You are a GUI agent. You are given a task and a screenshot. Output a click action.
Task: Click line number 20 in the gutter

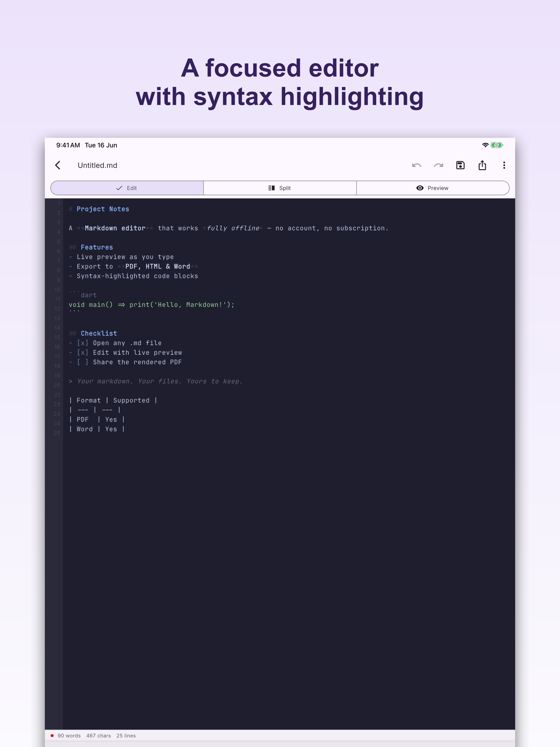57,385
